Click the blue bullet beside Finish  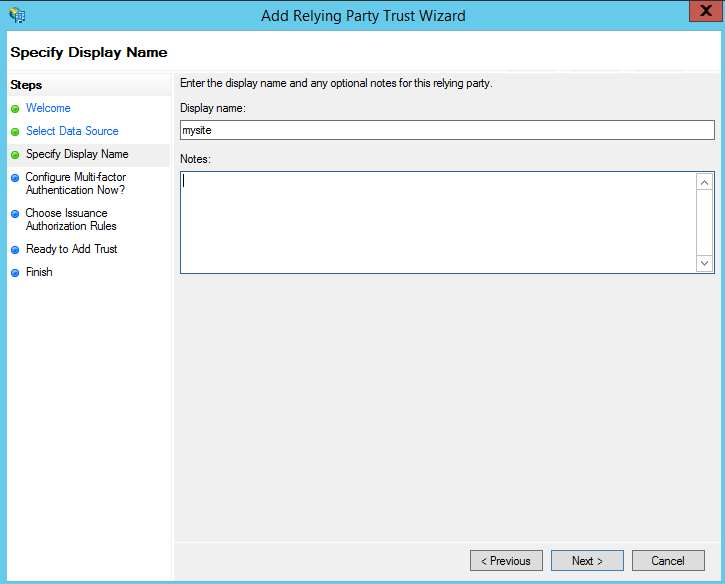point(15,273)
